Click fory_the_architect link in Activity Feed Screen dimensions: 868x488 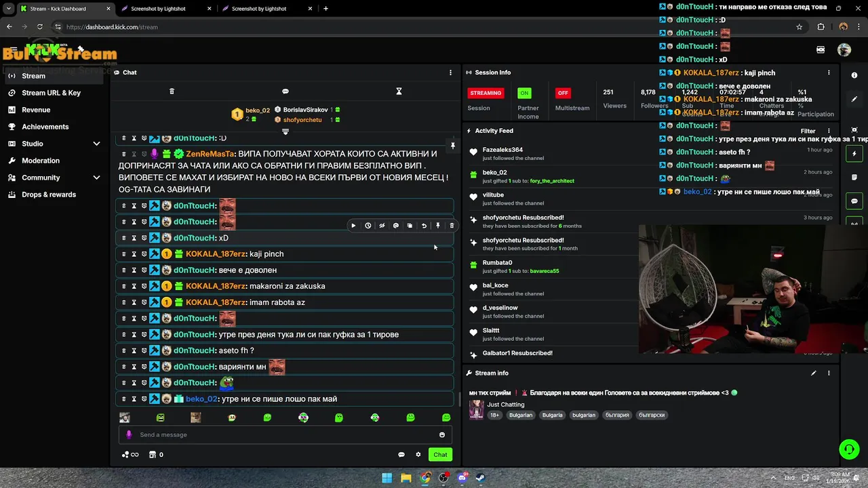click(x=552, y=181)
